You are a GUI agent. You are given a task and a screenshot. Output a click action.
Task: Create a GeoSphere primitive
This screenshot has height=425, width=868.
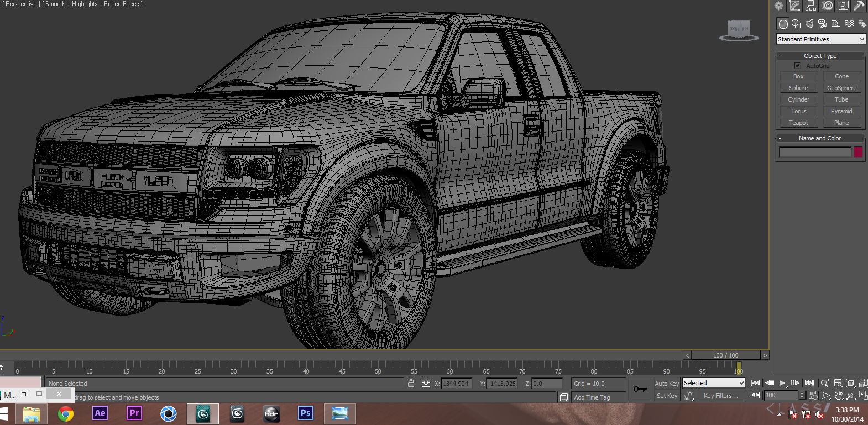coord(842,88)
